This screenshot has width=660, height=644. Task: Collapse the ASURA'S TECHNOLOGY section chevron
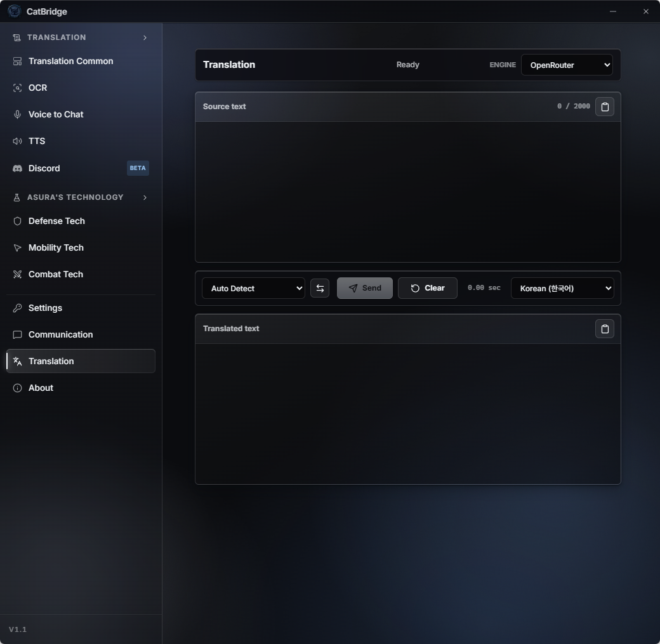[x=145, y=197]
